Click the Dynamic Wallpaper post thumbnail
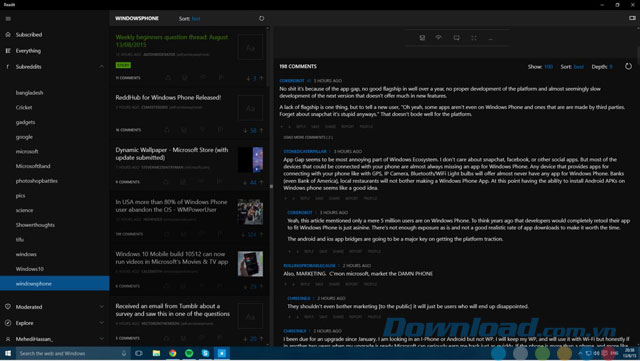This screenshot has height=361, width=640. click(x=251, y=160)
